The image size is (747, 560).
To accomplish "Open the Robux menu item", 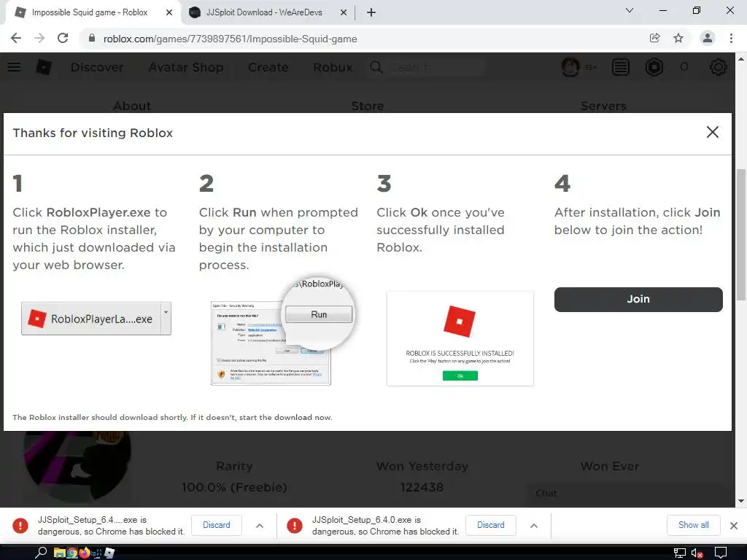I will [333, 67].
